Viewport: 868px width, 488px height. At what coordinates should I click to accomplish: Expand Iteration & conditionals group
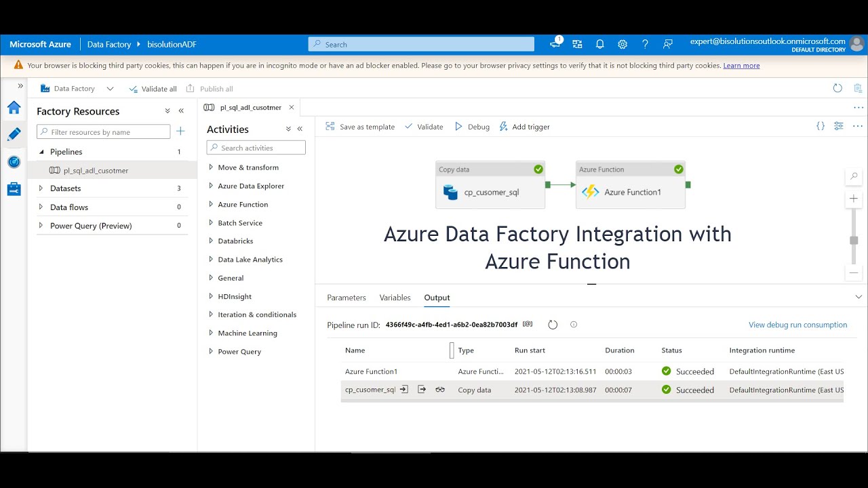click(211, 314)
